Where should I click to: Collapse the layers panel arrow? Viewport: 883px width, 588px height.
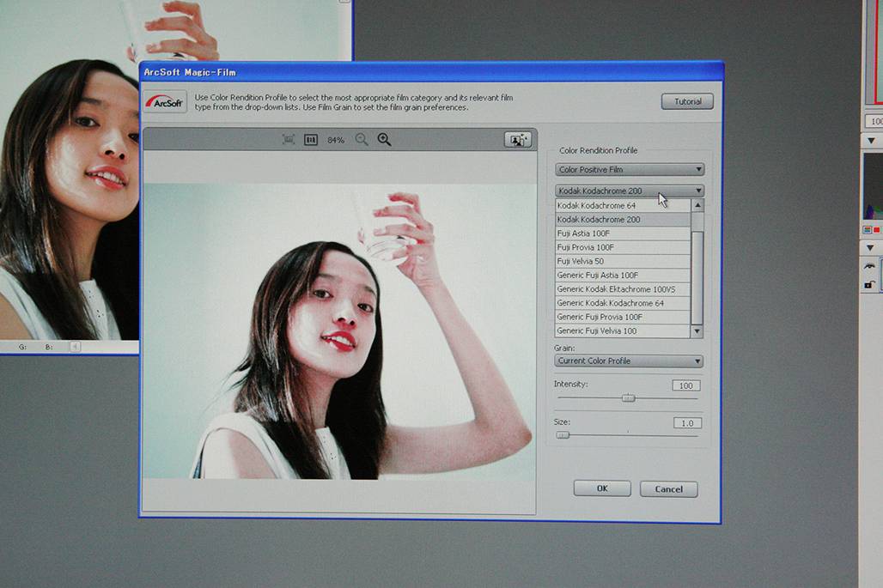[x=871, y=247]
